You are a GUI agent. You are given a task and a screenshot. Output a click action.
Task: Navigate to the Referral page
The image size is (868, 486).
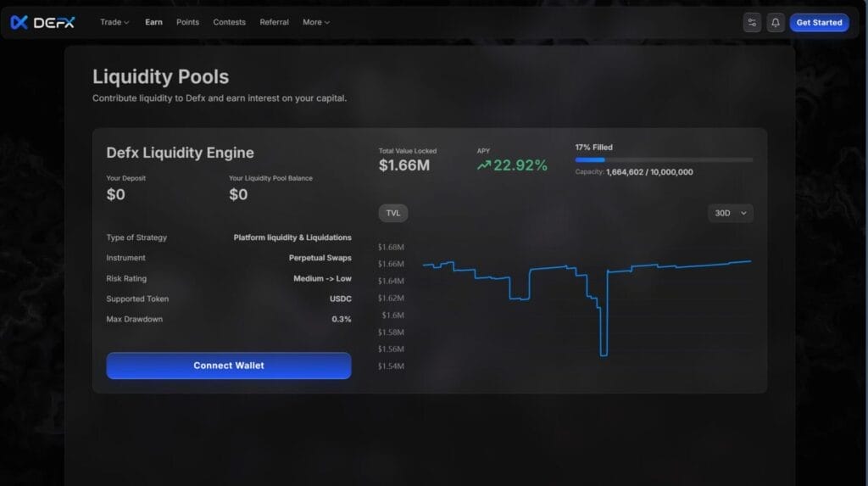coord(274,22)
